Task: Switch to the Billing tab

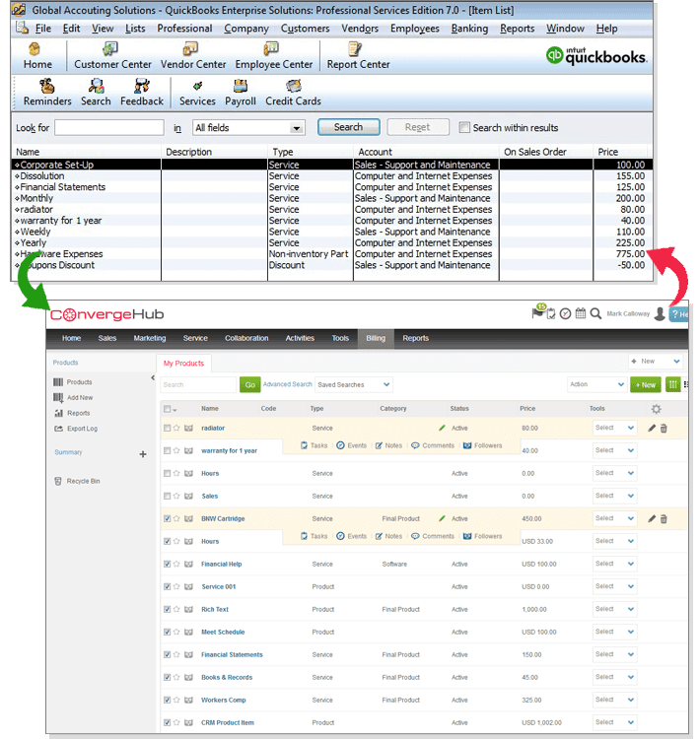Action: [x=376, y=338]
